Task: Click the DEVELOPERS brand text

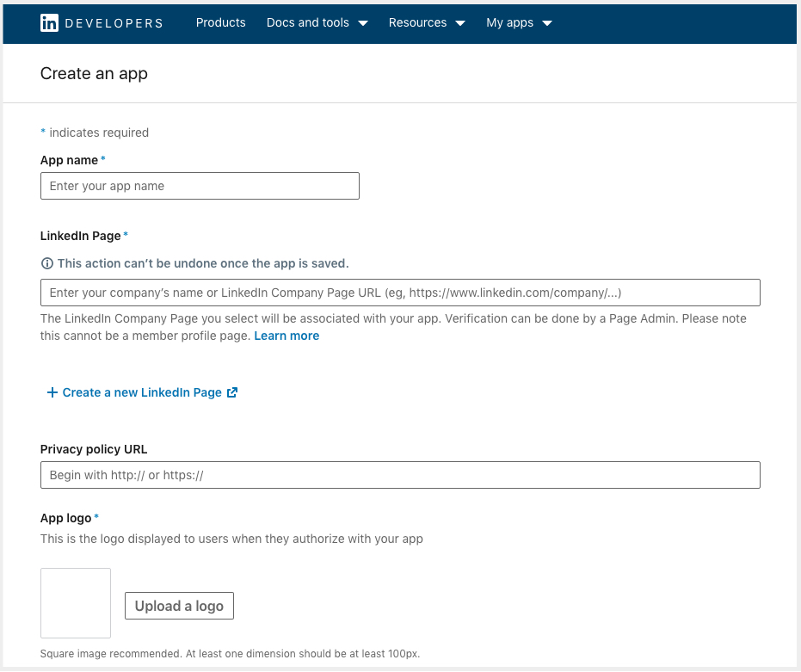Action: (x=114, y=23)
